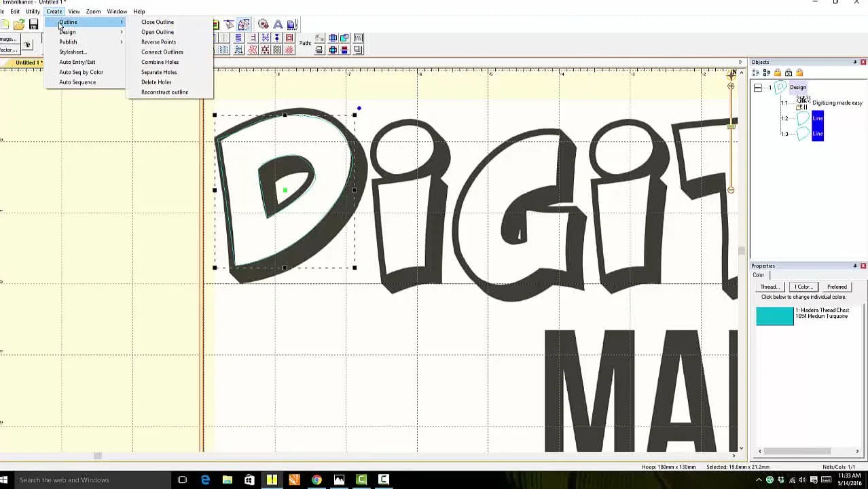Close the Properties panel

tap(863, 266)
